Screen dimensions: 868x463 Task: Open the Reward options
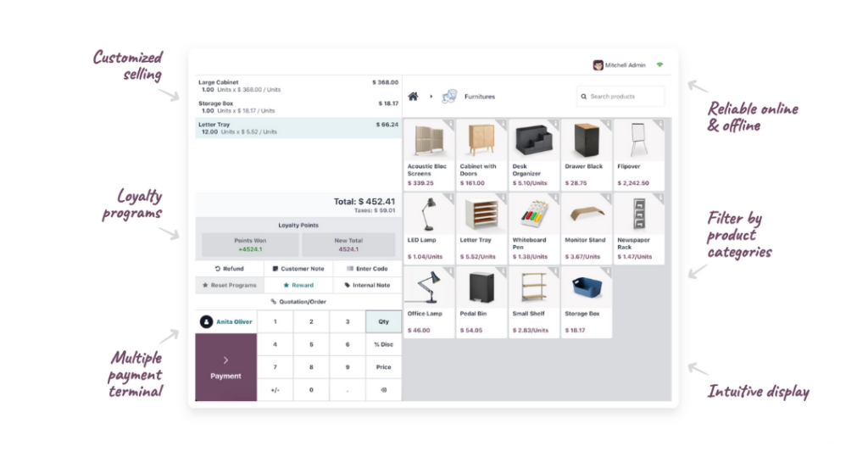click(298, 285)
